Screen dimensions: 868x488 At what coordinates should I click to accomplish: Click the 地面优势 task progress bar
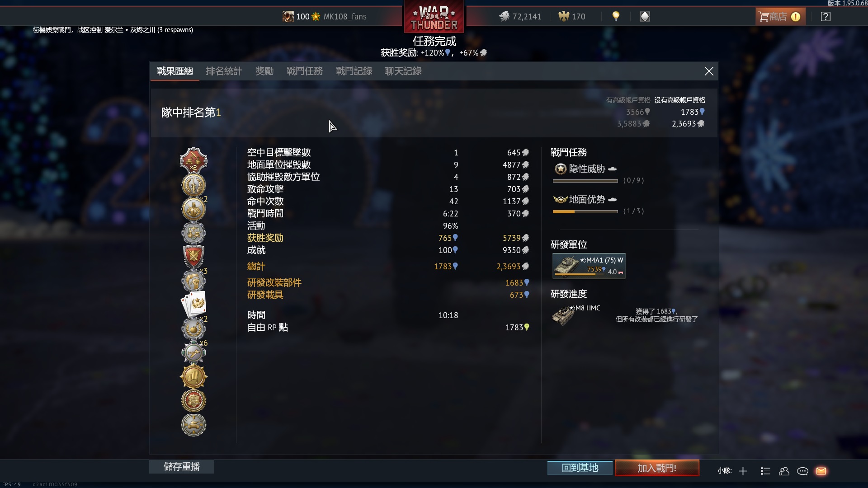[585, 211]
